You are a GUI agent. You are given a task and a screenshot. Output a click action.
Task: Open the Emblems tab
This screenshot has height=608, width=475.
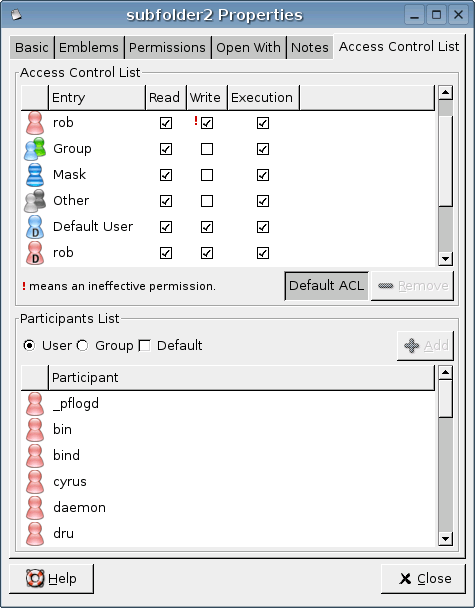(x=89, y=47)
